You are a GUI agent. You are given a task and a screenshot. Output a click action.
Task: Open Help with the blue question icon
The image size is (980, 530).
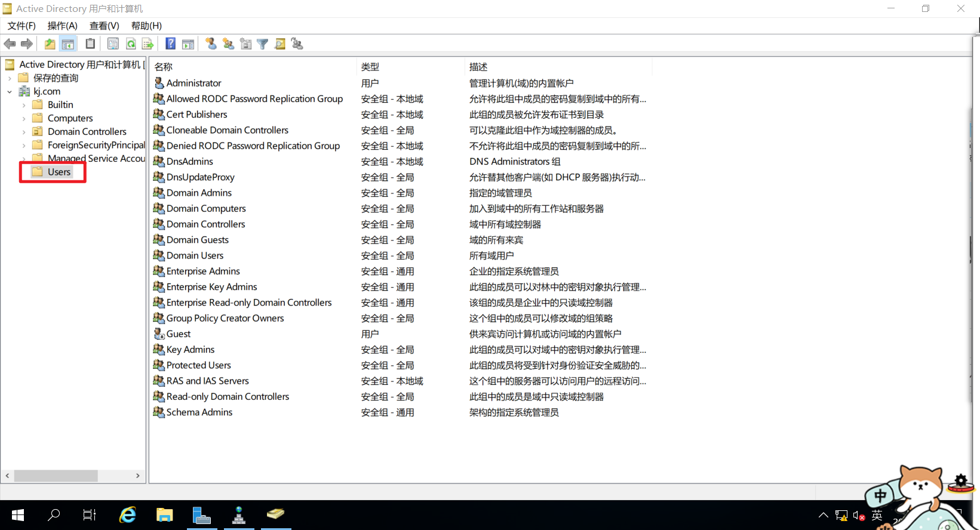pos(171,44)
